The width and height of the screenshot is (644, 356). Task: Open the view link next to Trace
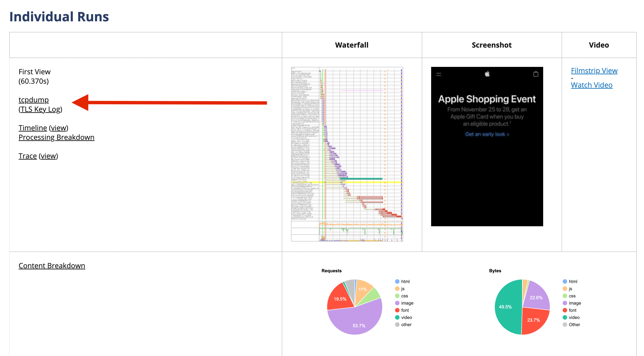pos(48,156)
